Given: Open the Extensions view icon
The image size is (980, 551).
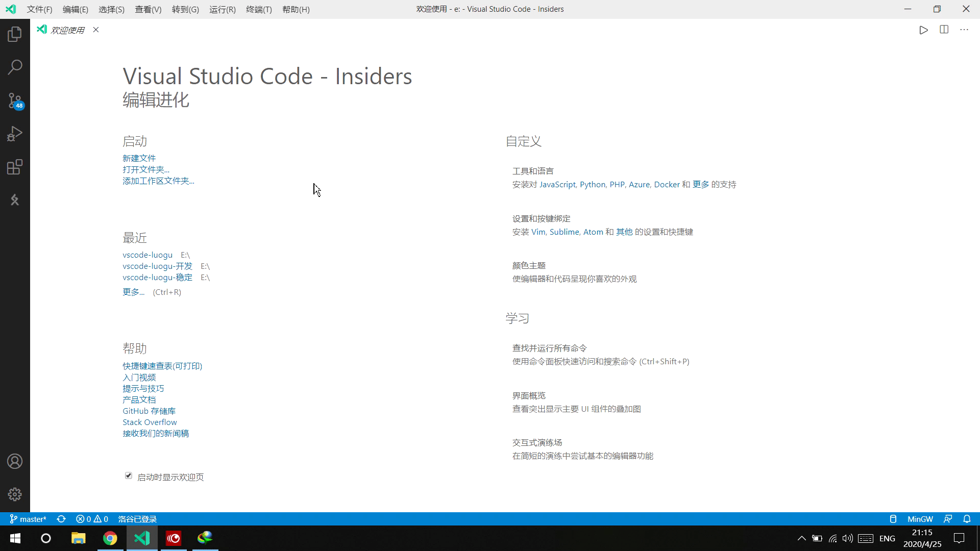Looking at the screenshot, I should [15, 167].
